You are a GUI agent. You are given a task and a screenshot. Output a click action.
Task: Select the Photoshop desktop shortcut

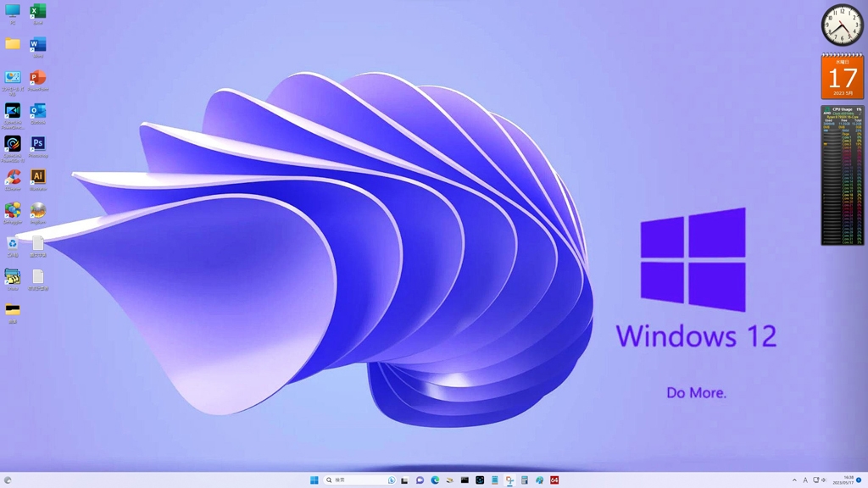pos(37,147)
